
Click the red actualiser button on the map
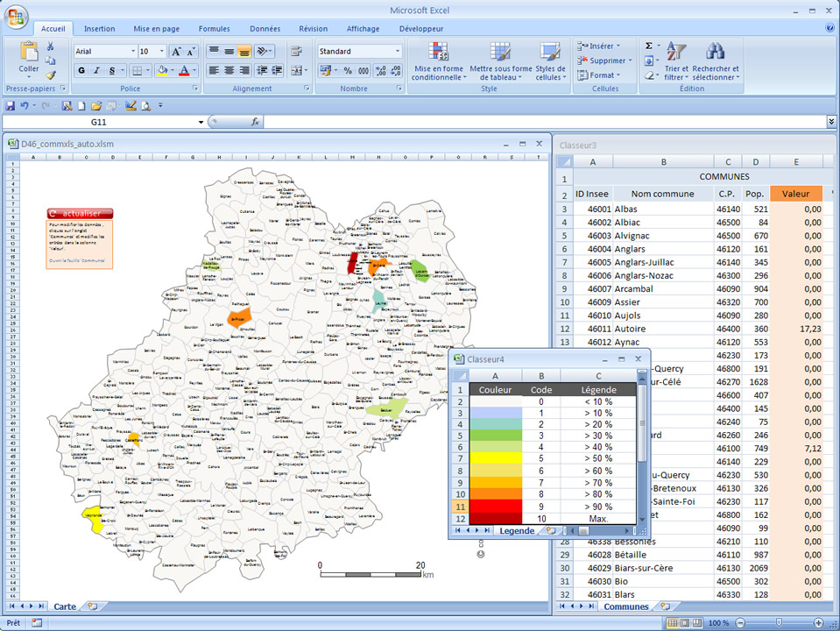coord(80,213)
